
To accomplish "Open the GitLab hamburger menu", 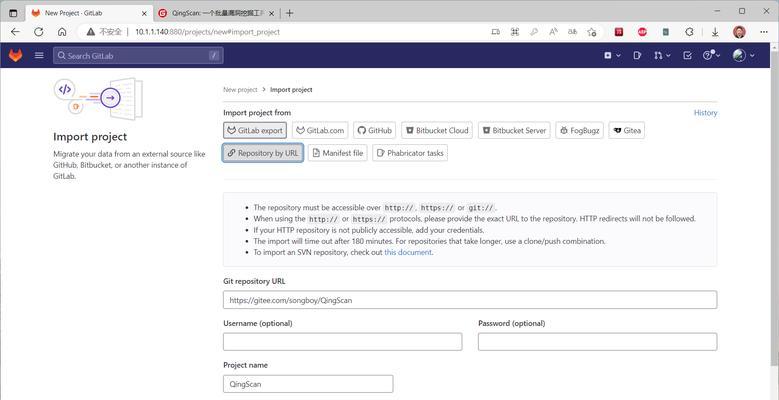I will 39,56.
